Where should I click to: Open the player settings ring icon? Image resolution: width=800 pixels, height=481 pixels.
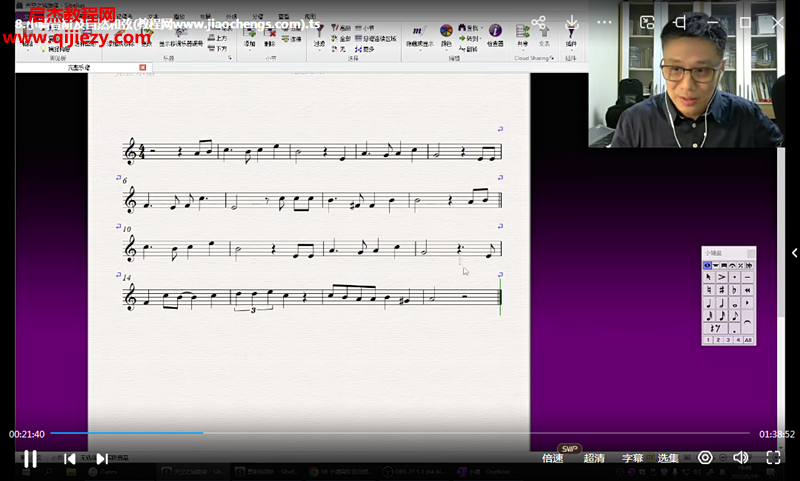tap(705, 458)
